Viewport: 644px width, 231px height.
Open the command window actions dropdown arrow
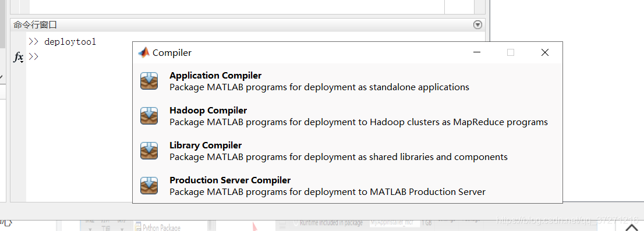(477, 25)
